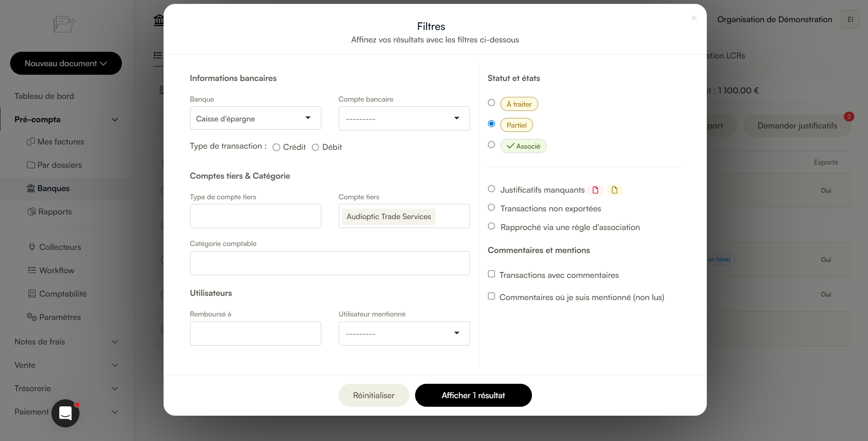This screenshot has height=441, width=868.
Task: Click the À traiter status badge
Action: [x=519, y=104]
